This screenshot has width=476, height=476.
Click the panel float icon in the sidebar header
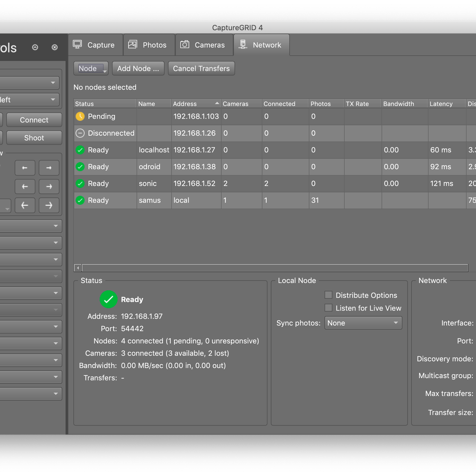point(35,47)
